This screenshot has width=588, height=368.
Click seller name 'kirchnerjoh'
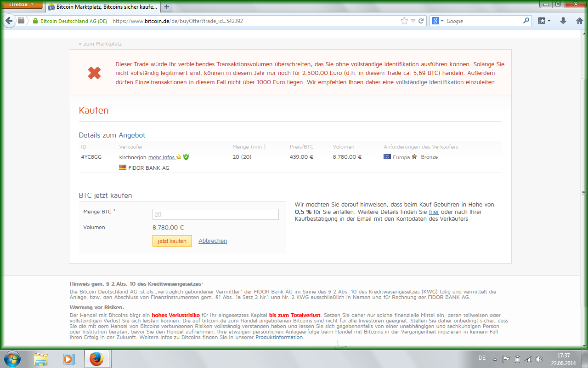tap(133, 157)
